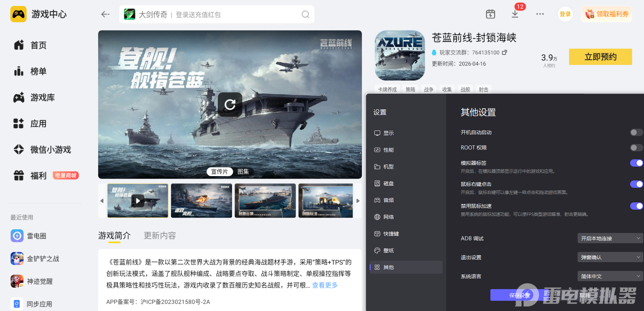
Task: Click 领取福利券 coupon button
Action: [x=607, y=14]
